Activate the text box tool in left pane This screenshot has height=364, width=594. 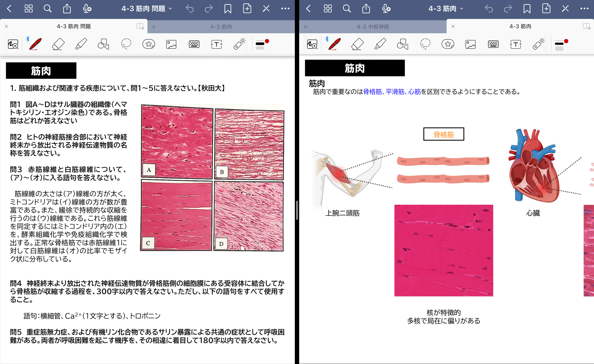[x=217, y=44]
